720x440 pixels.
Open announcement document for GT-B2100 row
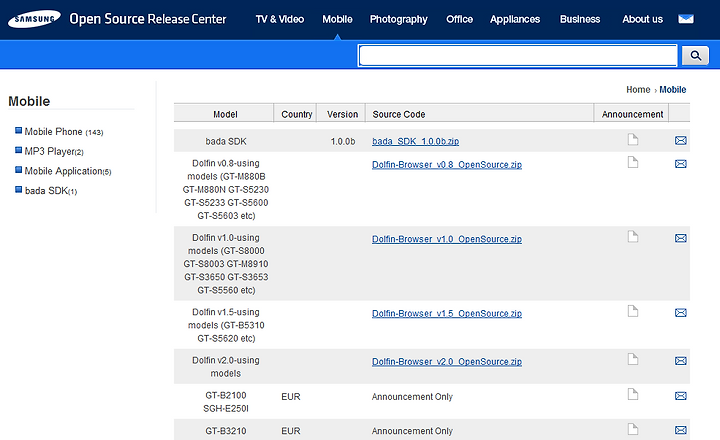633,394
